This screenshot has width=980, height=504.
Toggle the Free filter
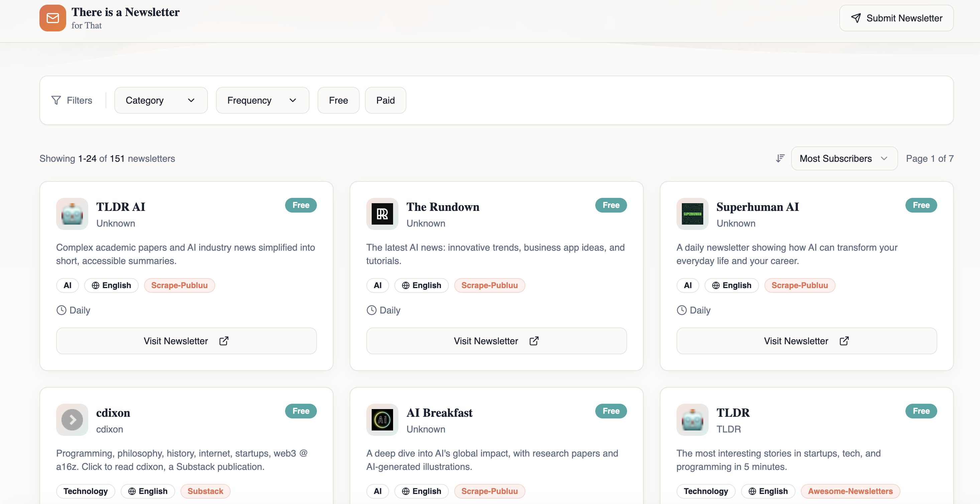[338, 100]
